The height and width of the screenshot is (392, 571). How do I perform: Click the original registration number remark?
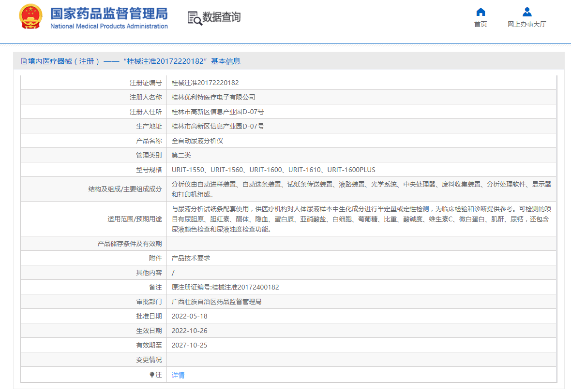coord(225,287)
